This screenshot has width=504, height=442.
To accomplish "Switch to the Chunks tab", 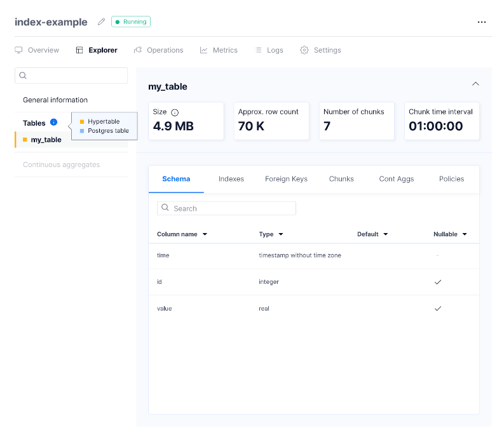I will (x=341, y=179).
